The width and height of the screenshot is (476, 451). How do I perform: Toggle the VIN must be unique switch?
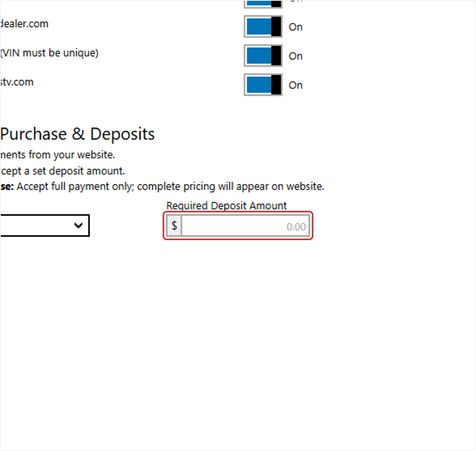click(x=263, y=55)
